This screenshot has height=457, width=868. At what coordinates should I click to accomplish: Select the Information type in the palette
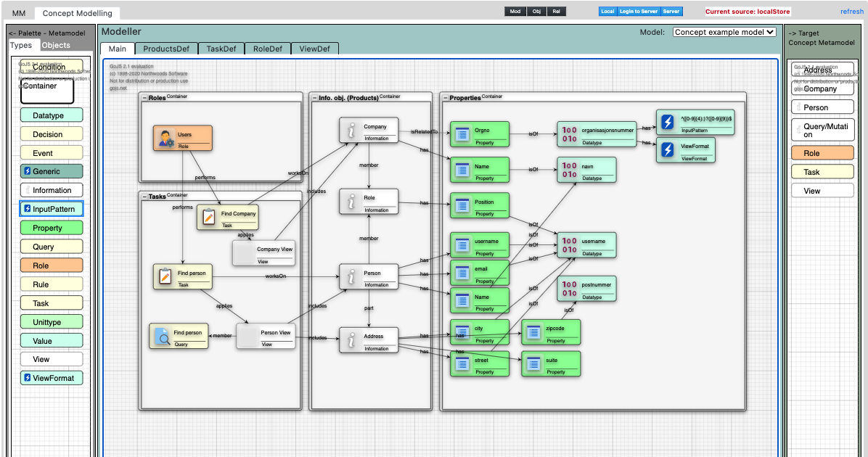pos(52,190)
